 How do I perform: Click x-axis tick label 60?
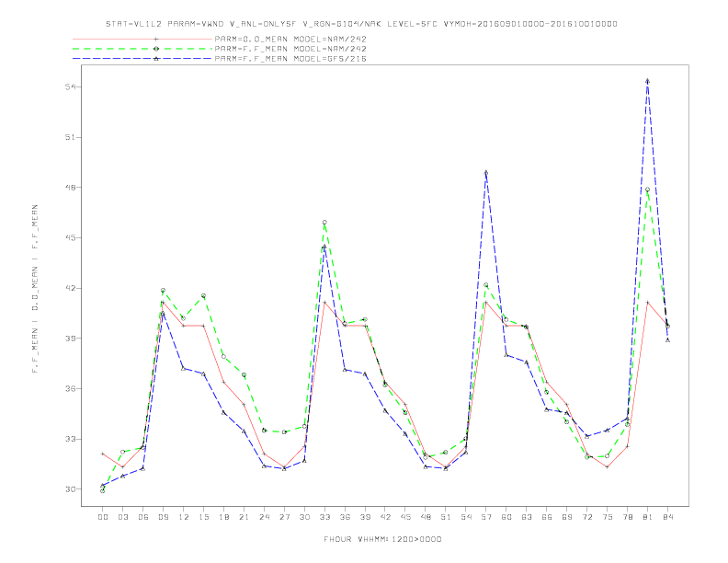point(506,517)
